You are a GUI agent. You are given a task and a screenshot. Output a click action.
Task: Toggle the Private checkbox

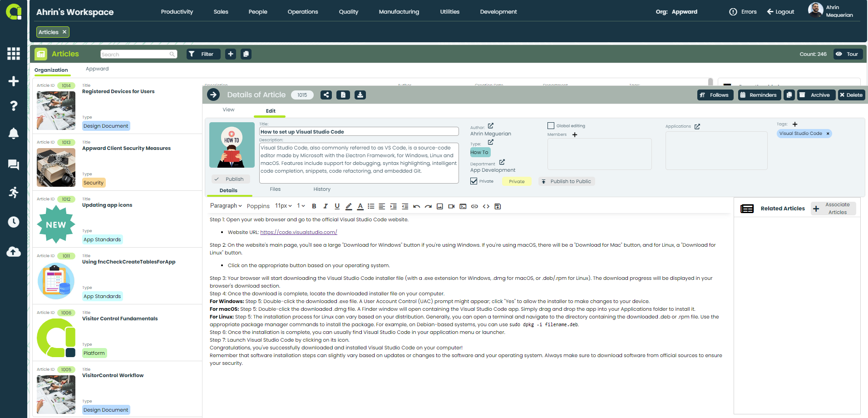(474, 181)
